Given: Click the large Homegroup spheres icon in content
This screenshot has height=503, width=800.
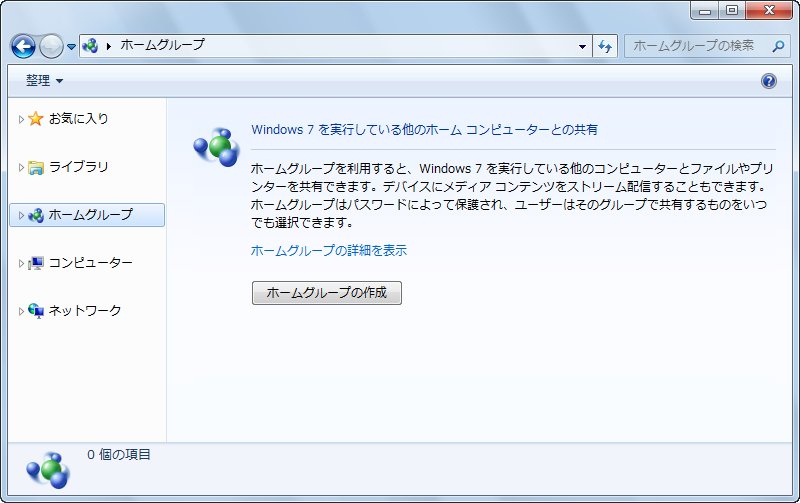Looking at the screenshot, I should (216, 147).
